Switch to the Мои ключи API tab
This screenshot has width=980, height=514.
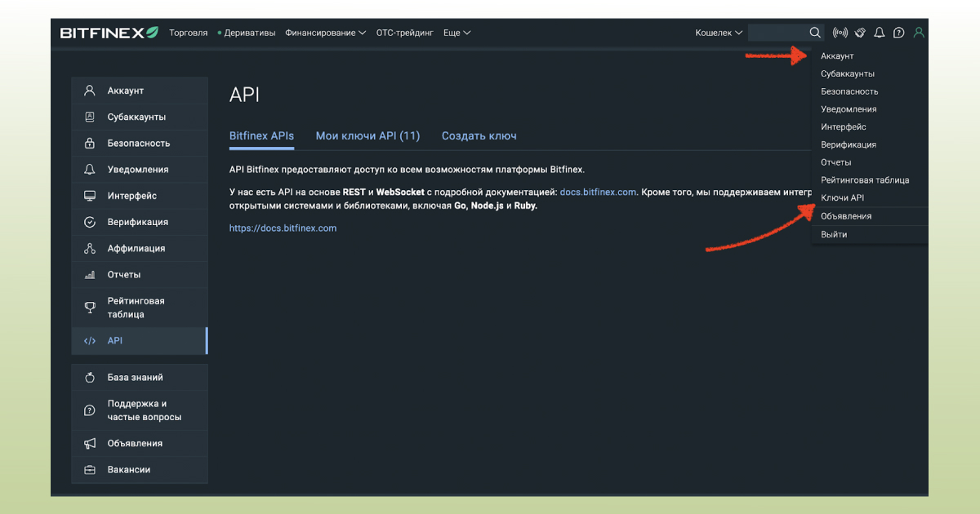tap(367, 135)
